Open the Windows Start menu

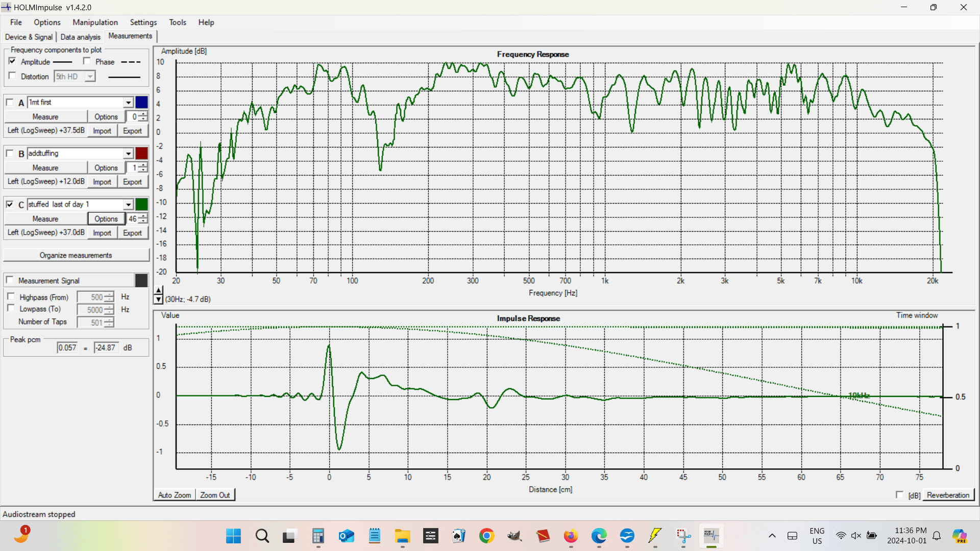[233, 536]
